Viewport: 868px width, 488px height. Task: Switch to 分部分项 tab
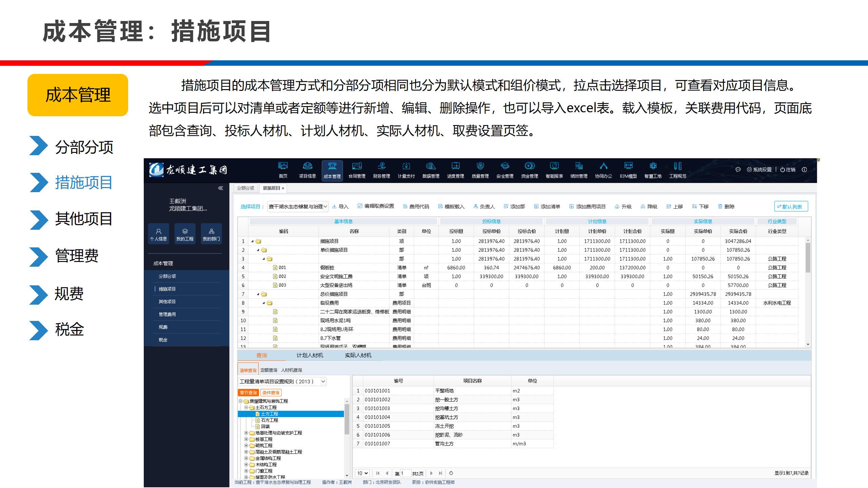(x=245, y=188)
